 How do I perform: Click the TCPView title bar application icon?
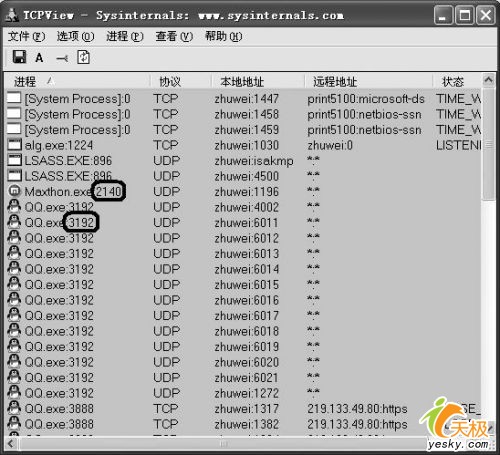(x=13, y=15)
